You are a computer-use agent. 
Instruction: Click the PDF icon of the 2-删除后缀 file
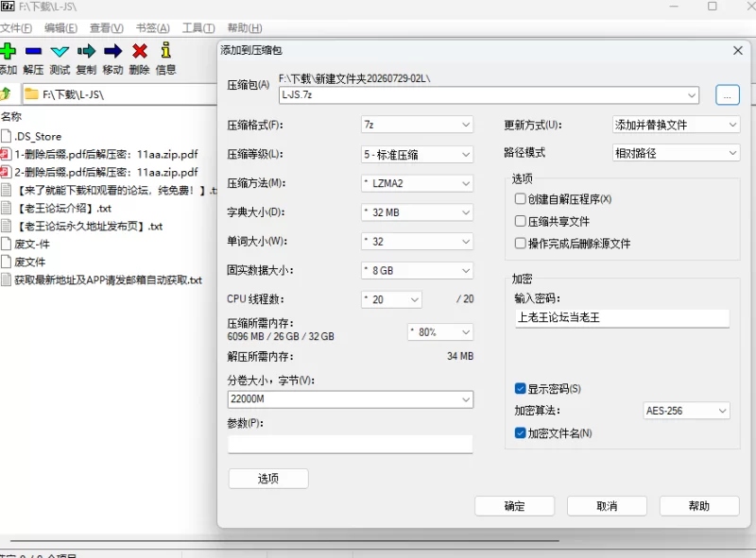6,172
